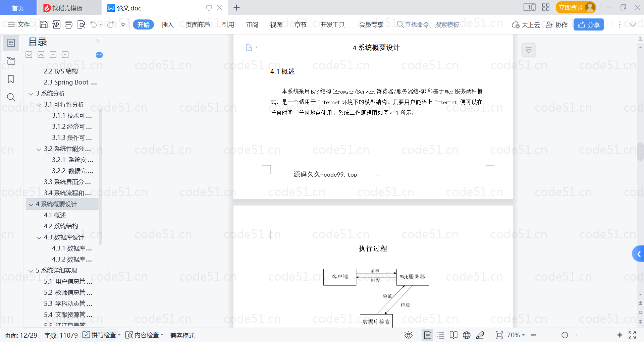This screenshot has height=342, width=644.
Task: Open the bookmark sidebar icon
Action: pyautogui.click(x=11, y=79)
